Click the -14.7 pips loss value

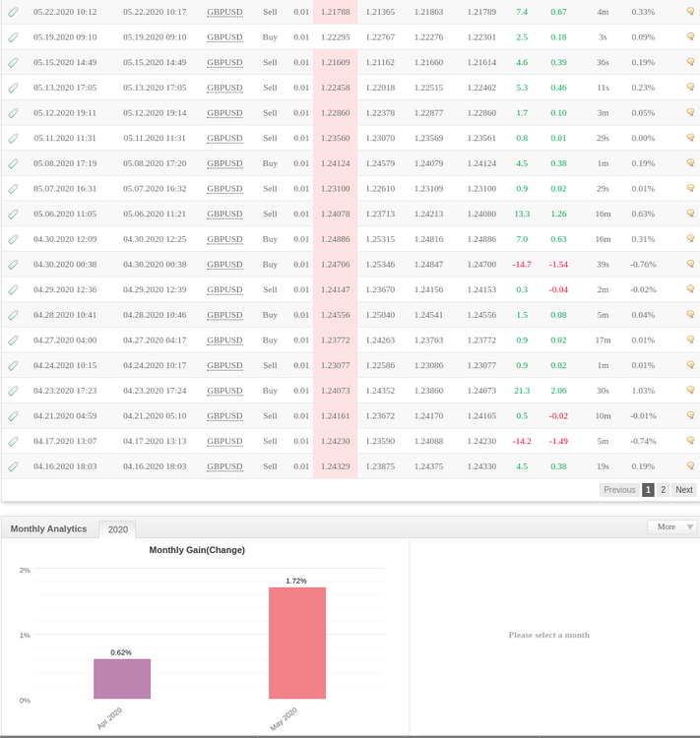click(522, 265)
